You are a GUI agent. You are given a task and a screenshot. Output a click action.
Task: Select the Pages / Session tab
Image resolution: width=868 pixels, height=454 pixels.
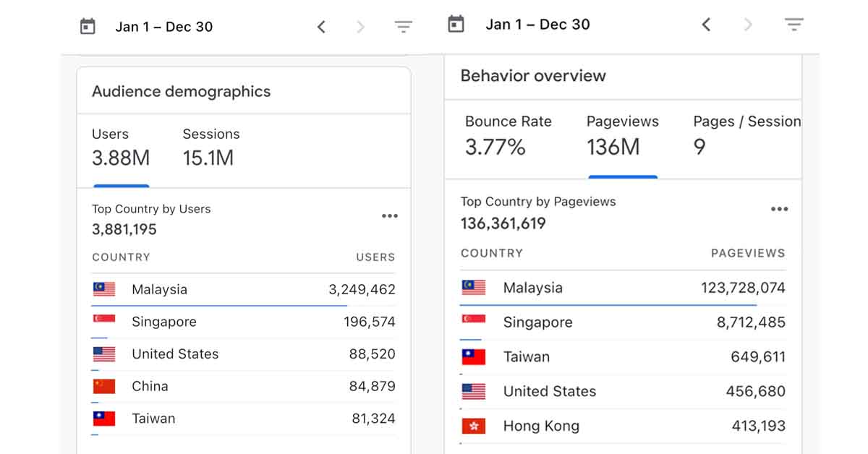(746, 136)
